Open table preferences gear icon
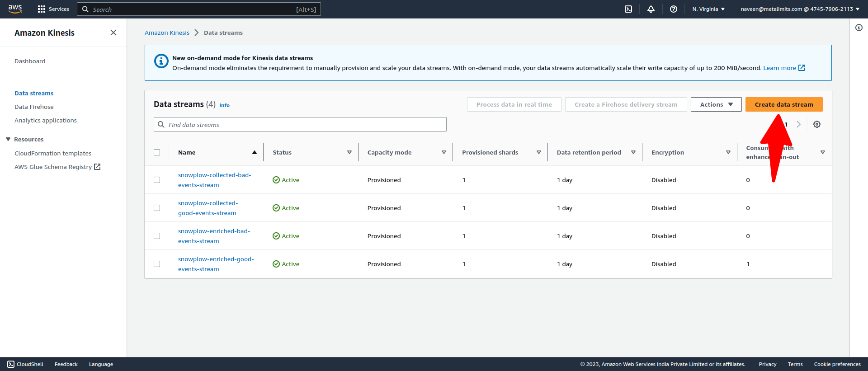 pos(817,124)
